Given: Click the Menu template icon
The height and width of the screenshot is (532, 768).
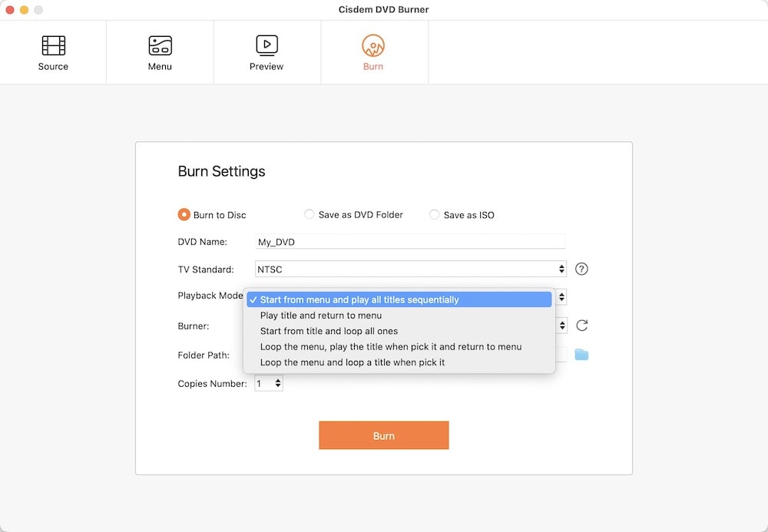Looking at the screenshot, I should [x=160, y=46].
